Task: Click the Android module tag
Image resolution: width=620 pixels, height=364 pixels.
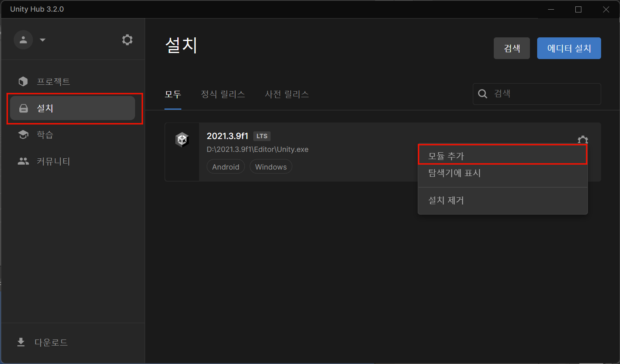Action: click(x=226, y=167)
